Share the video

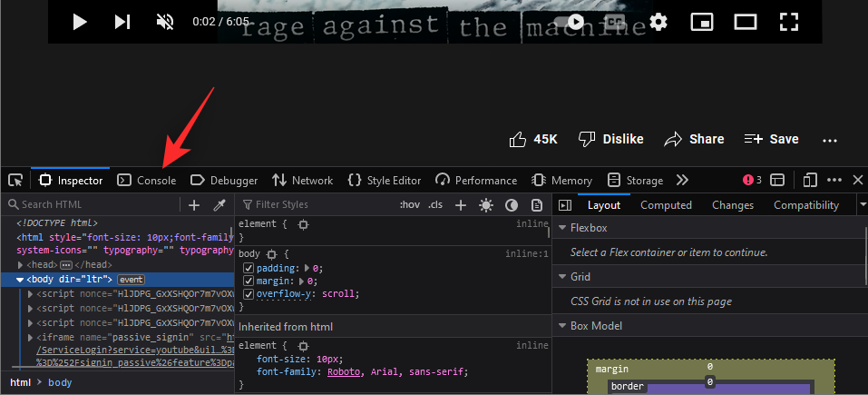click(694, 139)
